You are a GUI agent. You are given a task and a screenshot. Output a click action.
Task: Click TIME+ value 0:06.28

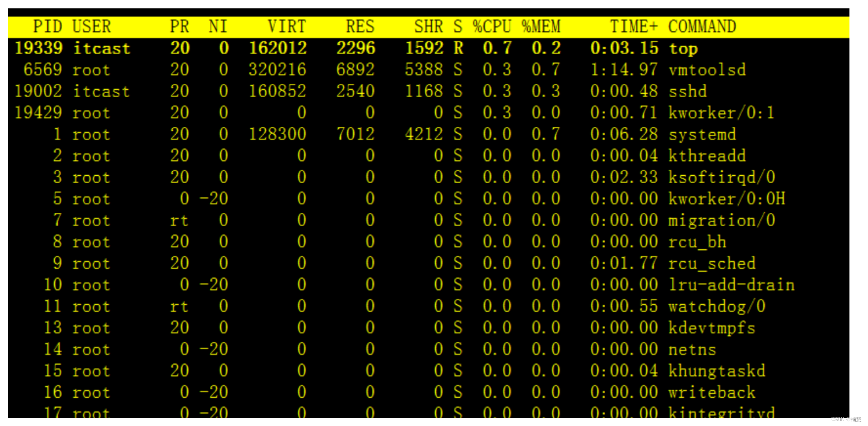(624, 134)
